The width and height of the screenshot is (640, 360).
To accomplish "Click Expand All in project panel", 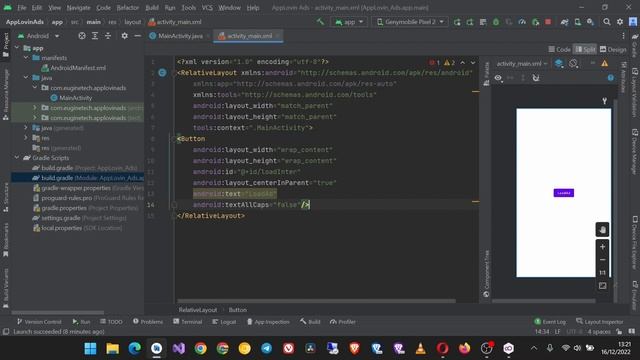I will click(x=95, y=36).
